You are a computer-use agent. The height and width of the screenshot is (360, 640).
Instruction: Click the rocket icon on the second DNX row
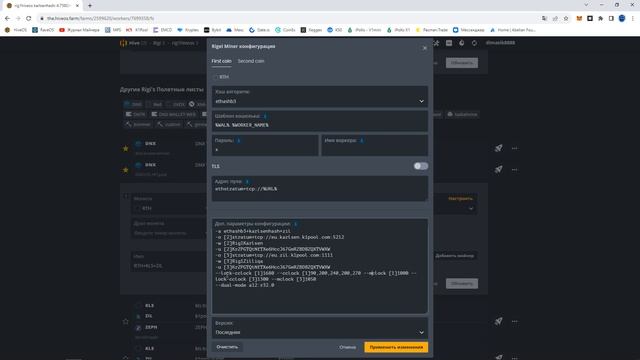click(x=498, y=169)
